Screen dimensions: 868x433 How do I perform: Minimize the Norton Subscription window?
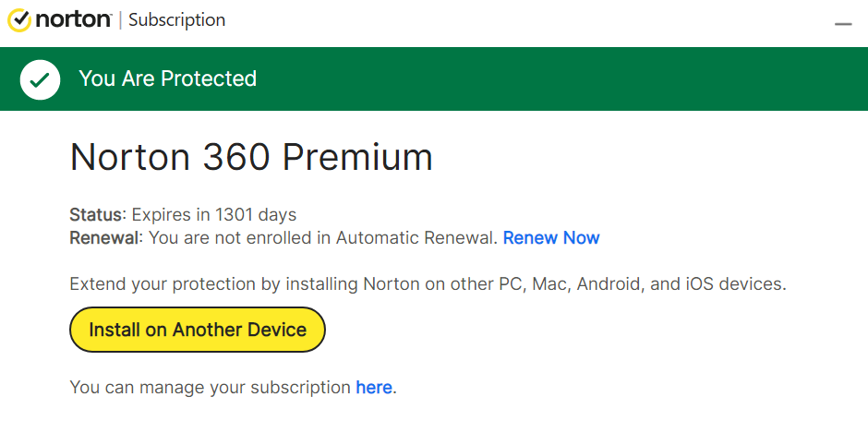point(843,23)
